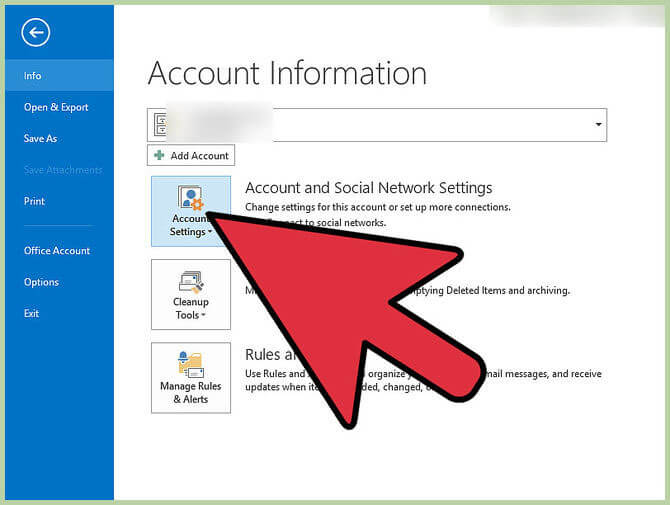
Task: Click Exit to close Outlook
Action: tap(32, 313)
